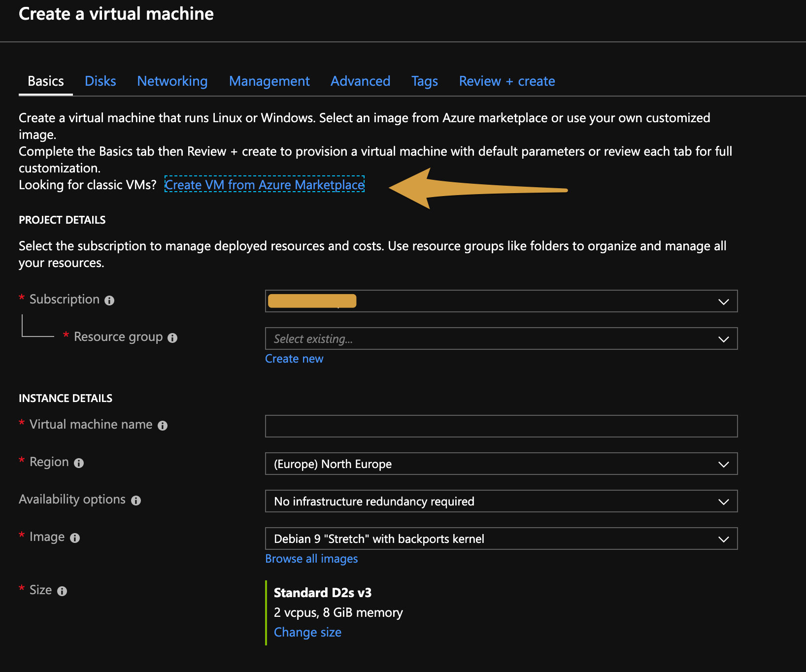The height and width of the screenshot is (672, 806).
Task: Click the info icon next to Subscription
Action: point(109,301)
